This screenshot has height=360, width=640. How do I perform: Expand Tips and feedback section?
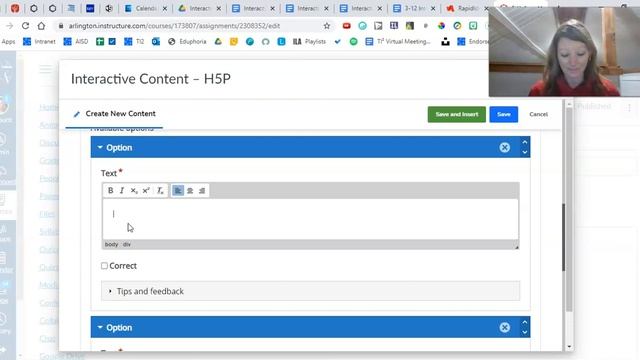click(x=311, y=291)
